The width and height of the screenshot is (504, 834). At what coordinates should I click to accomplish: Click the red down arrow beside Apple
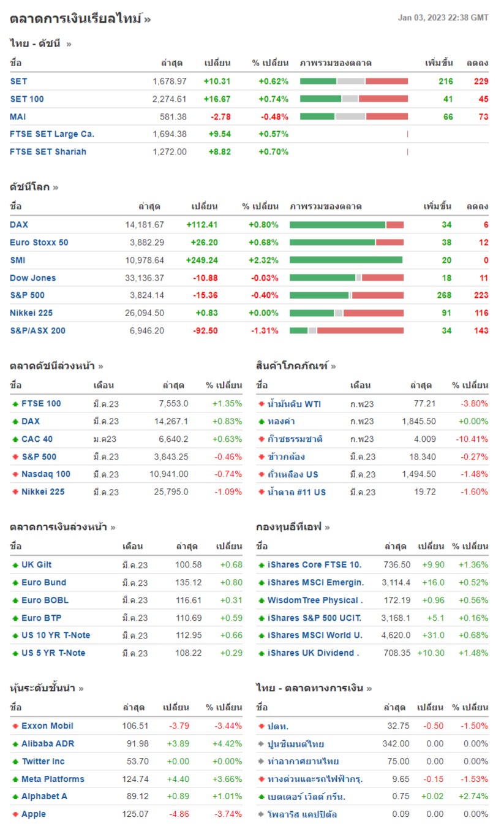(x=15, y=814)
